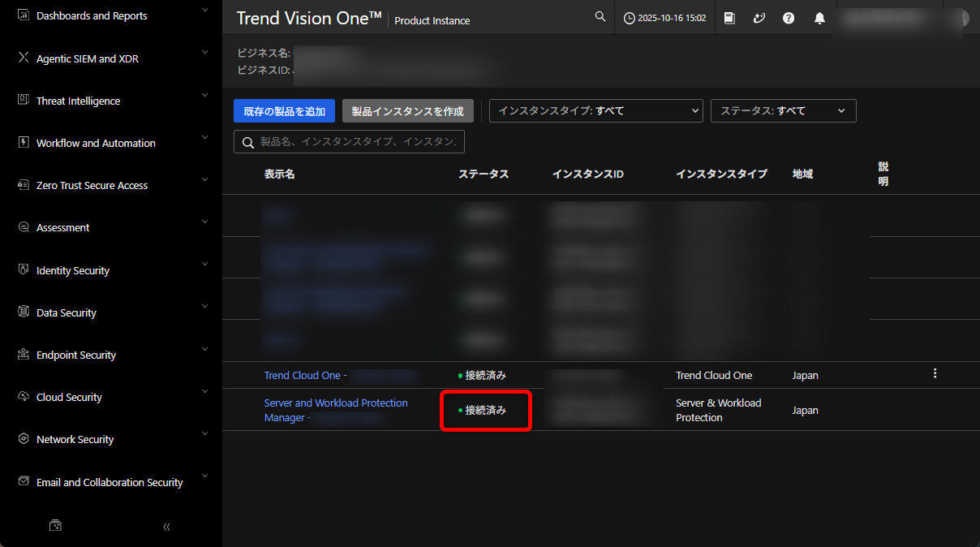Image resolution: width=980 pixels, height=547 pixels.
Task: Expand the Identity Security chevron
Action: click(x=204, y=265)
